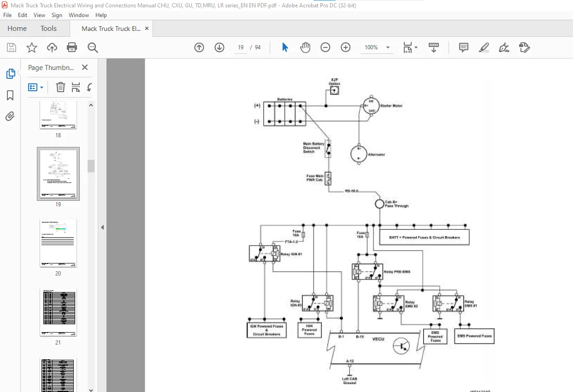Click the insert/extract pages scissors icon
This screenshot has height=392, width=573.
coord(76,87)
